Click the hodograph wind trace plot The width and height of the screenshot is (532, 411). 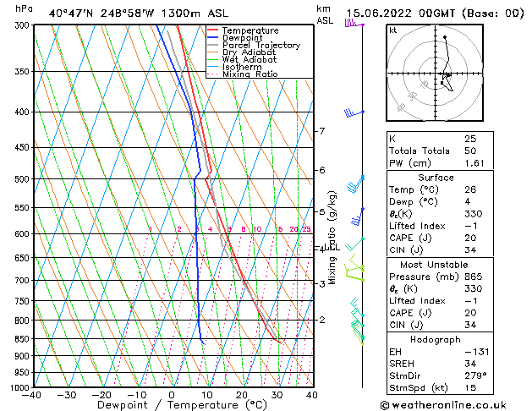pos(447,64)
